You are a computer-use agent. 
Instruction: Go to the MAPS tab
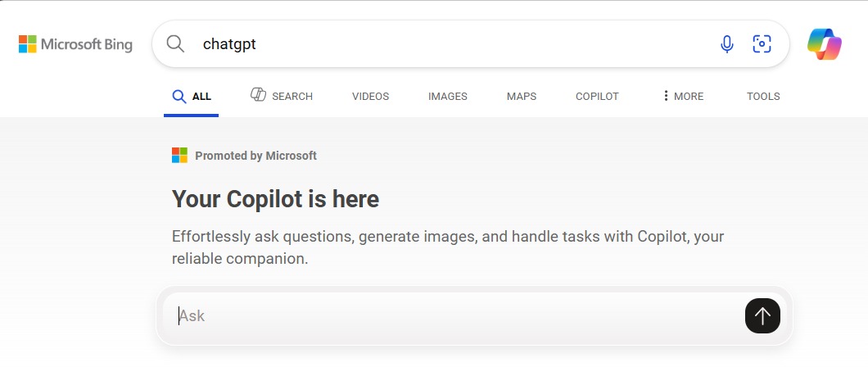tap(522, 97)
